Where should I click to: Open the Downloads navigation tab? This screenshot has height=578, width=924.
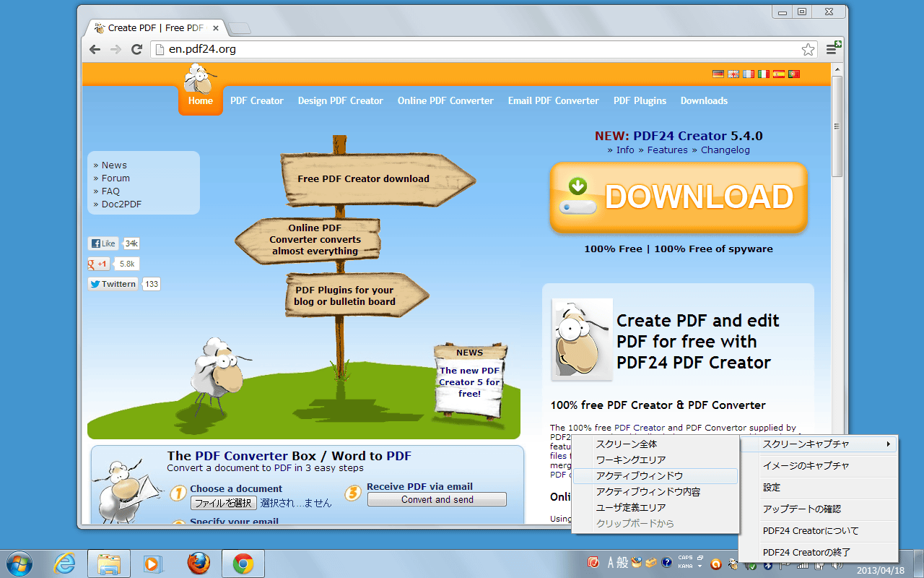coord(704,100)
